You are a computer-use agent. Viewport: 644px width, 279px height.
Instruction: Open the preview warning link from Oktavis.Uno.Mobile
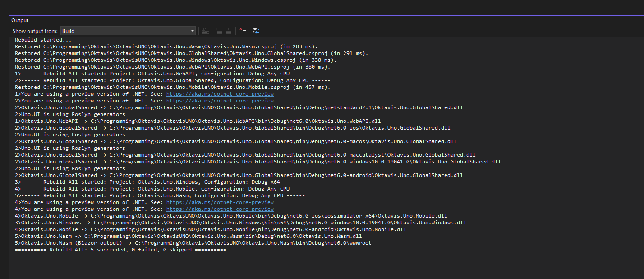tap(220, 202)
